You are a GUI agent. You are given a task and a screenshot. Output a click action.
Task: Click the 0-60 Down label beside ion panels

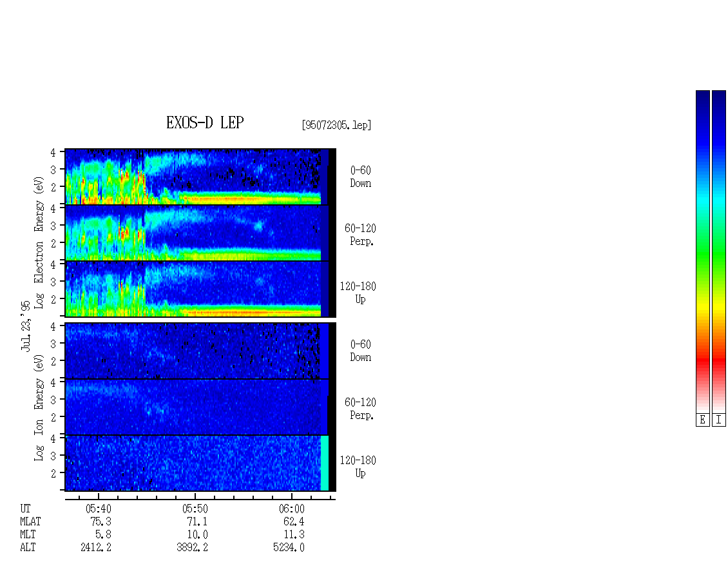tap(361, 351)
